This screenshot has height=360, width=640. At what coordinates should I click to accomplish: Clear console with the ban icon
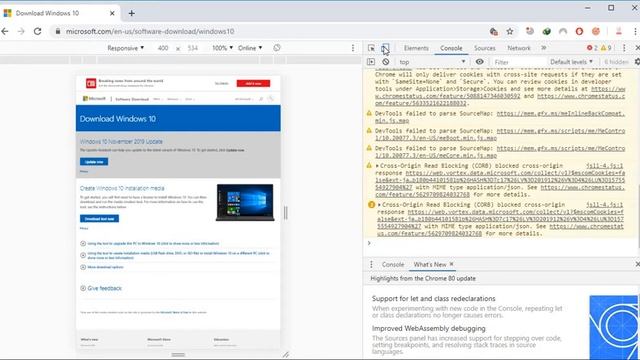coord(385,62)
